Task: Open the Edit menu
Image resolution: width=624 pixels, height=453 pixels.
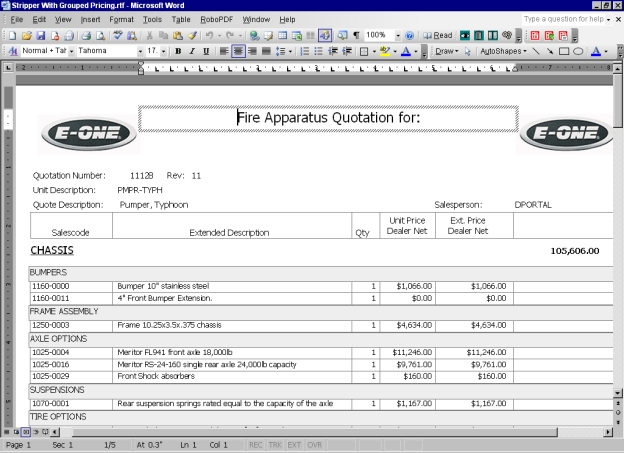Action: [x=39, y=20]
